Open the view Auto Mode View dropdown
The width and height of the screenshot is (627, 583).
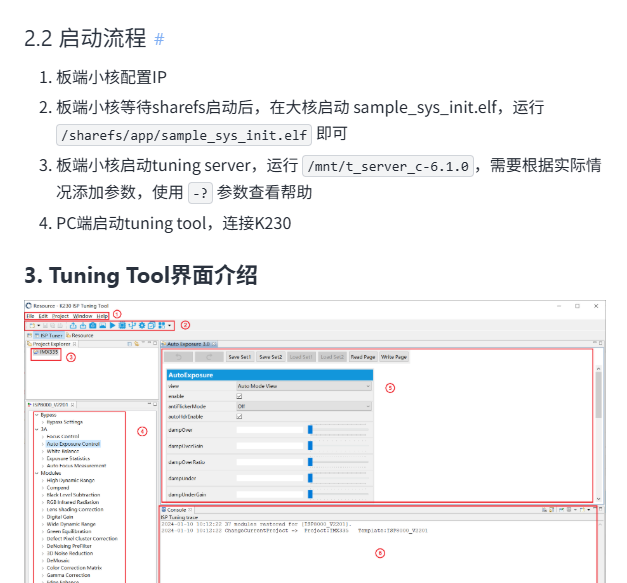coord(303,385)
